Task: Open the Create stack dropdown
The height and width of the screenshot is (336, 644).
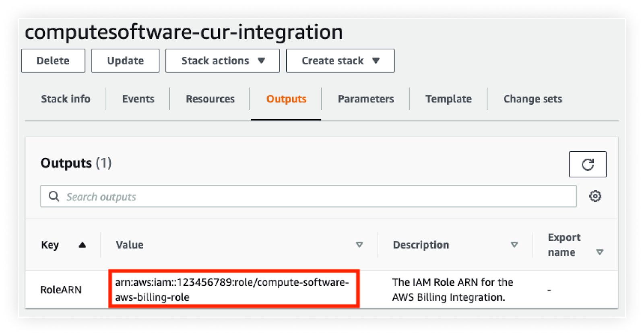Action: [340, 61]
